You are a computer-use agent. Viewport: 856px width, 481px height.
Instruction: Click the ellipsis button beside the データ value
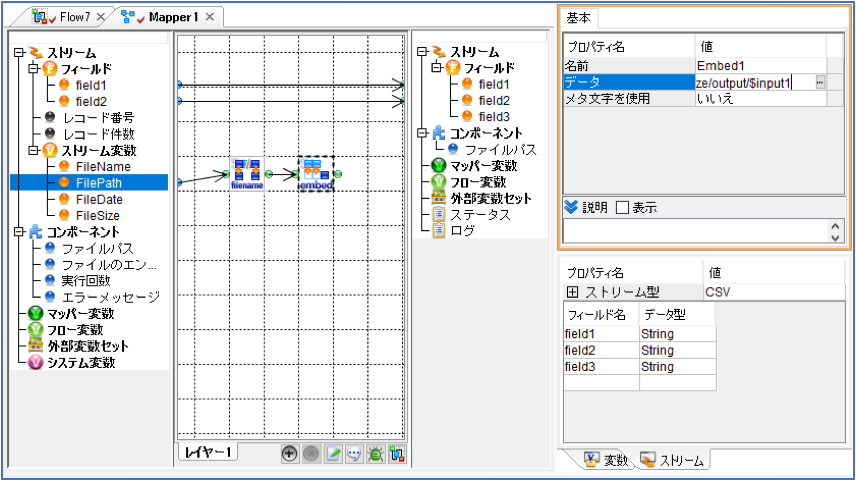point(820,82)
